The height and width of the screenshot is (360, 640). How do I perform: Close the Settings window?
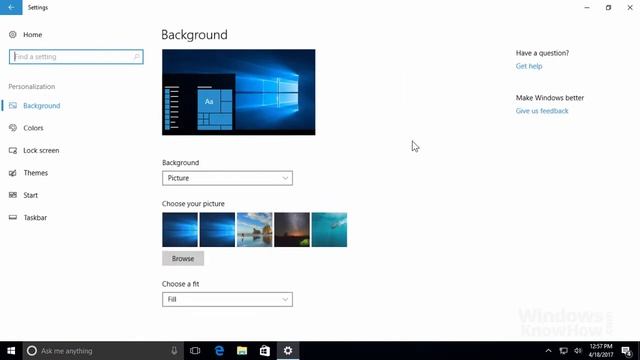pos(630,7)
